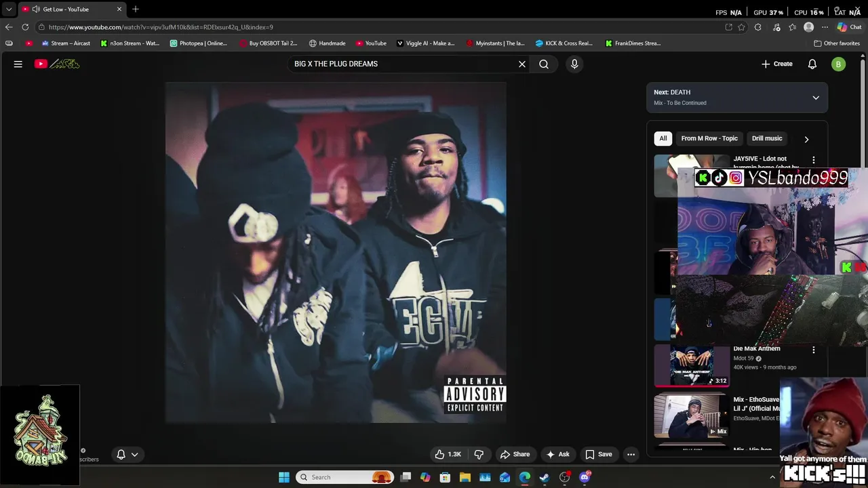Open the YouTube guide hamburger menu
The image size is (868, 488).
coord(18,64)
